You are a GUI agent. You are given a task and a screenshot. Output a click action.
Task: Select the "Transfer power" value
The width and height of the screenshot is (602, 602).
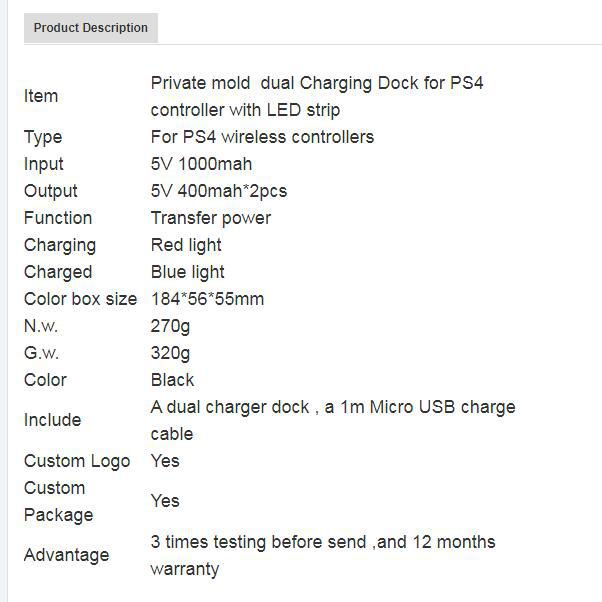[x=211, y=218]
